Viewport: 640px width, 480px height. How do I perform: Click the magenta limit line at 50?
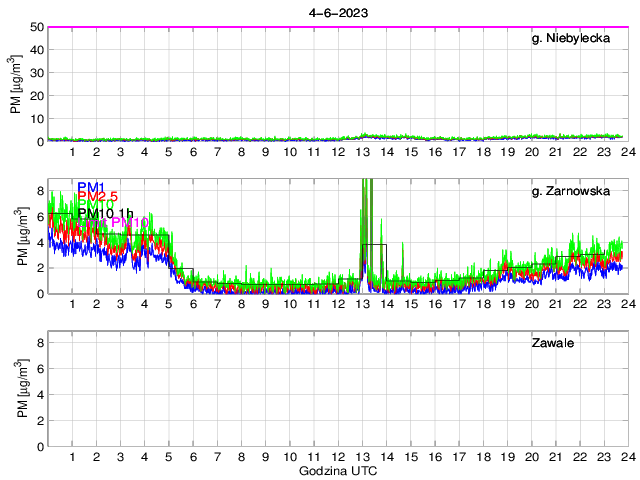click(x=338, y=27)
